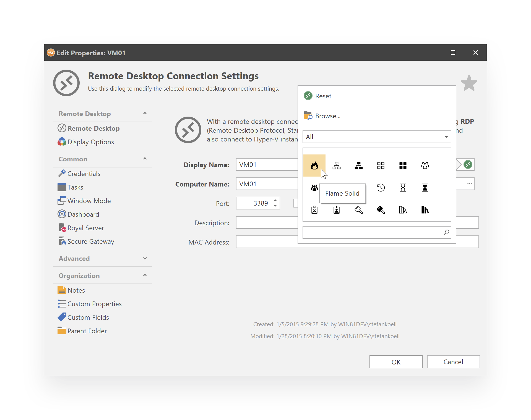This screenshot has width=531, height=420.
Task: Select the history clock icon
Action: (x=381, y=188)
